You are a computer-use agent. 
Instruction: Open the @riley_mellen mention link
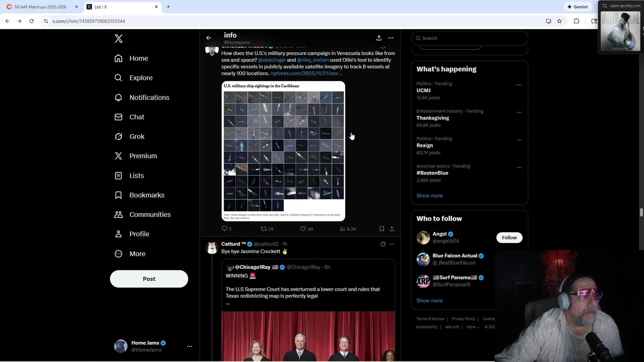tap(312, 60)
